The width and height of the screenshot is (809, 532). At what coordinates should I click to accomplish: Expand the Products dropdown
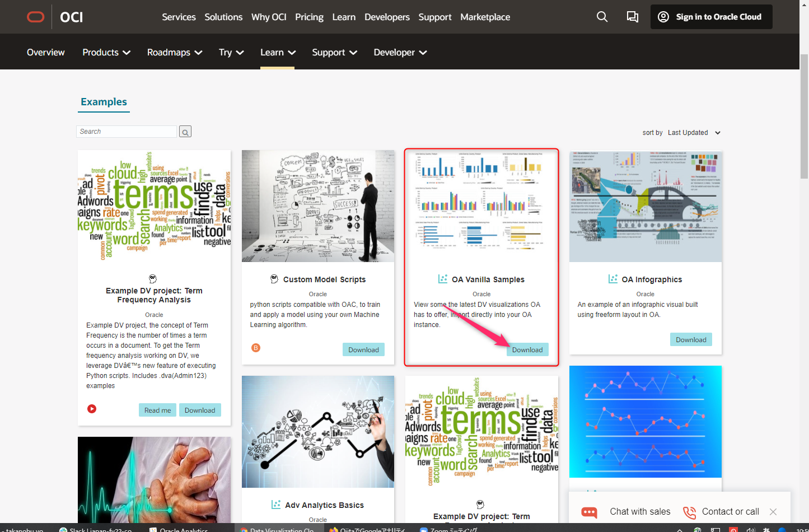(x=106, y=52)
